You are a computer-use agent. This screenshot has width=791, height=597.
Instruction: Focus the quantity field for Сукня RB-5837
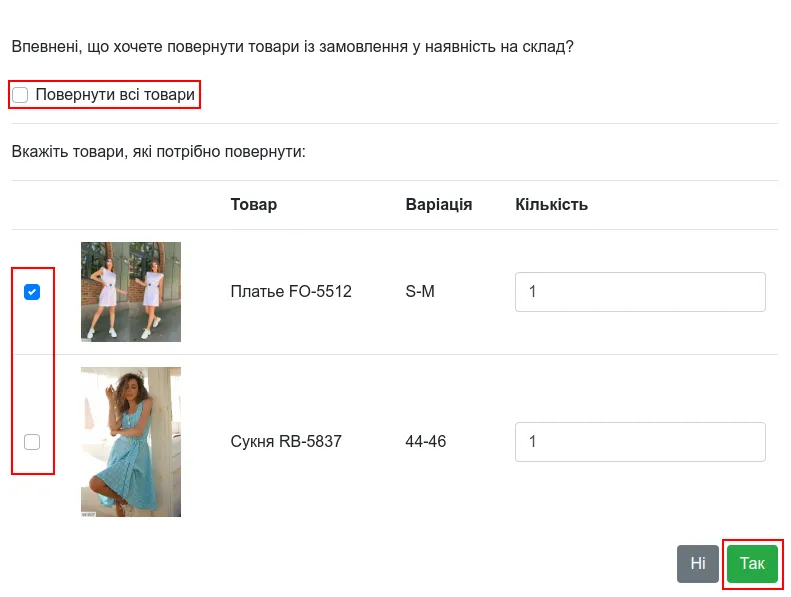point(640,442)
